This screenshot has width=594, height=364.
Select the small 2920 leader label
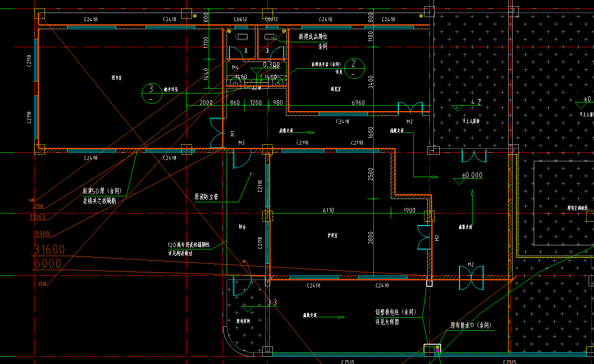click(42, 283)
